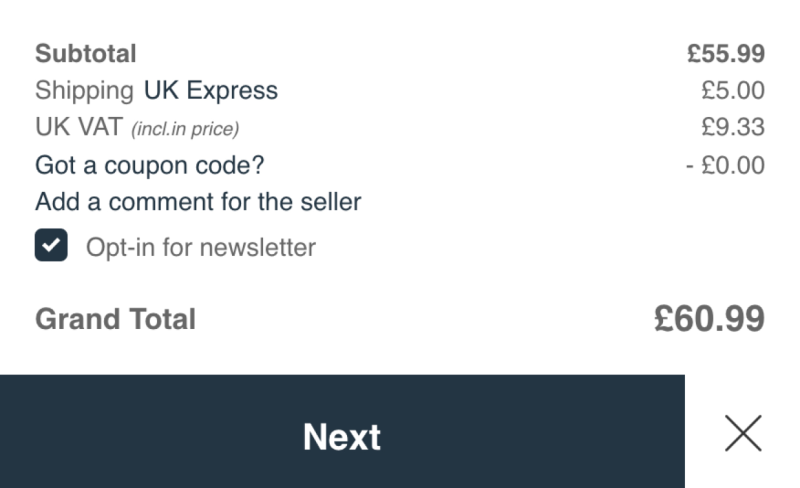Screen dimensions: 800x488
Task: Expand the Got a coupon code? field
Action: 149,165
